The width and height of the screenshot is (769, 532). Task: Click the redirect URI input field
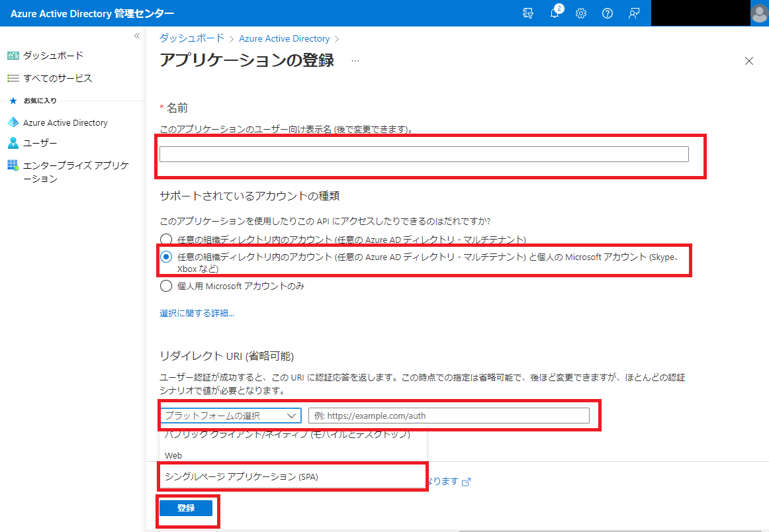click(x=449, y=416)
